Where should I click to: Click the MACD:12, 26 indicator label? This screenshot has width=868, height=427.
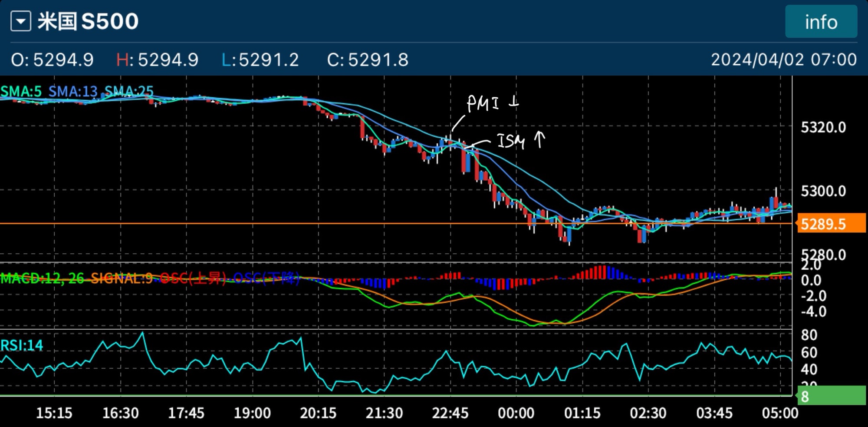(42, 278)
